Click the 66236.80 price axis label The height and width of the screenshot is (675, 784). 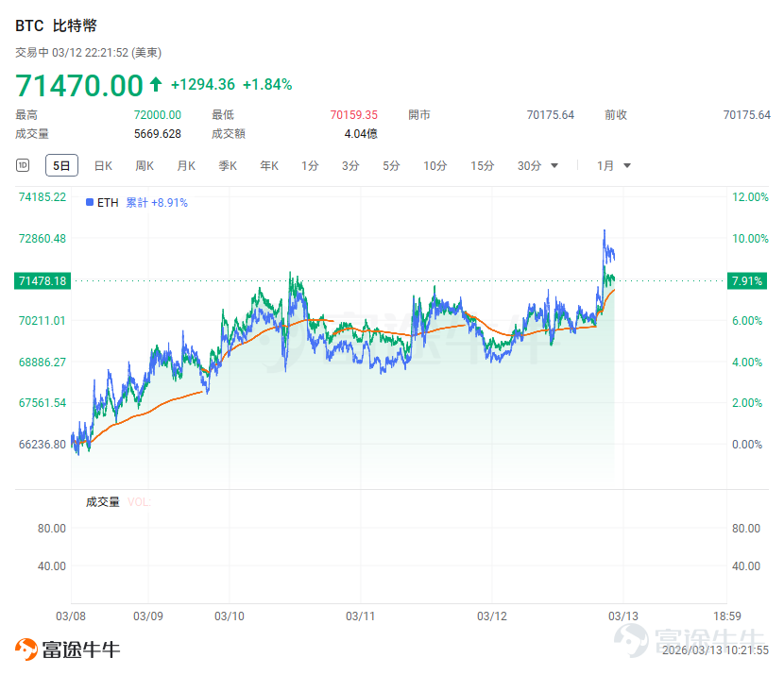coord(43,444)
